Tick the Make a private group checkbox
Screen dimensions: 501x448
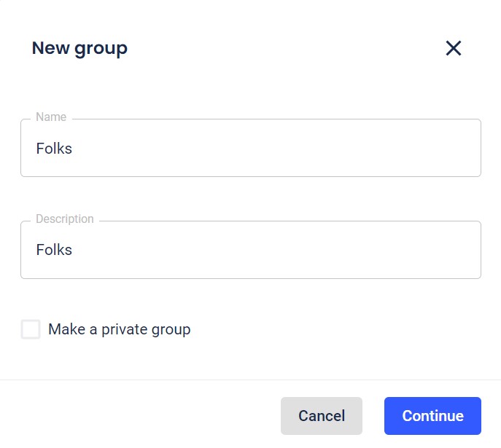click(x=31, y=329)
